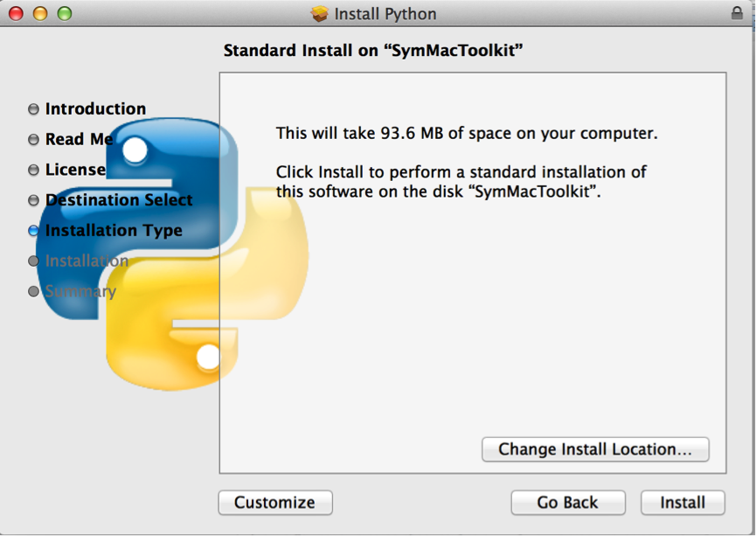The height and width of the screenshot is (536, 756).
Task: Select the grayed Installation step
Action: pos(87,261)
